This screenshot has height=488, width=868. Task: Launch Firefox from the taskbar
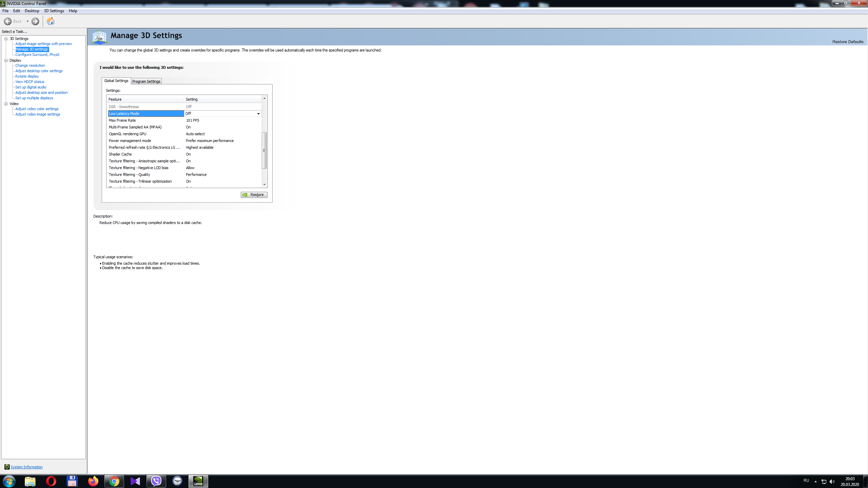click(93, 481)
